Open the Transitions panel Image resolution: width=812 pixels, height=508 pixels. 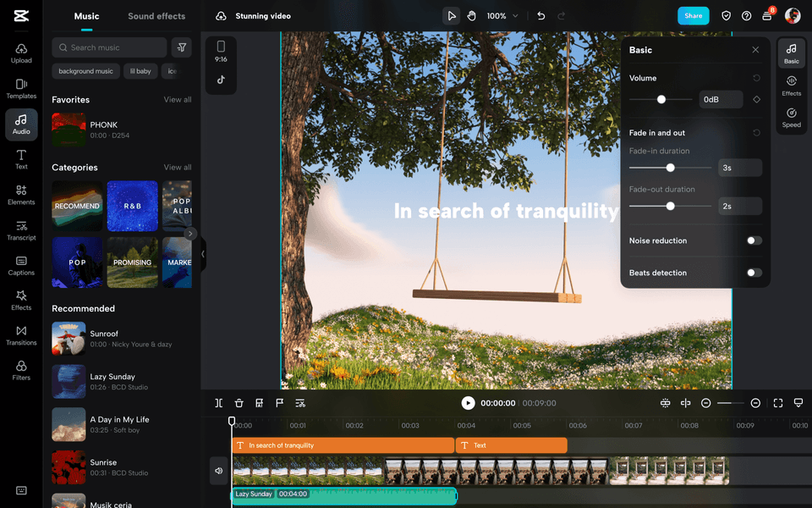coord(21,337)
